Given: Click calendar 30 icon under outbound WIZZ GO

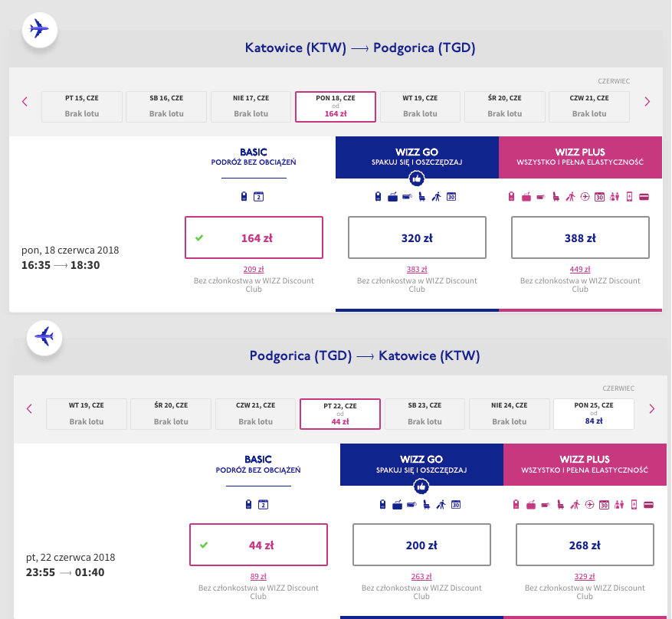Looking at the screenshot, I should click(451, 197).
